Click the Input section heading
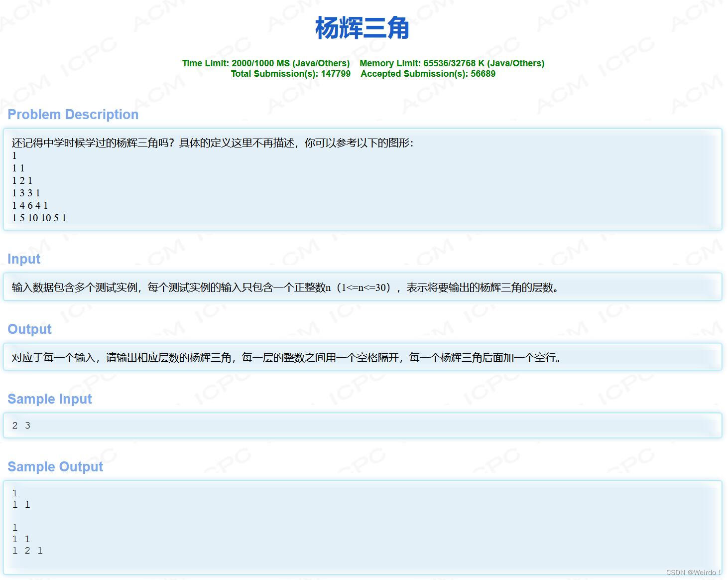The width and height of the screenshot is (728, 580). [23, 259]
